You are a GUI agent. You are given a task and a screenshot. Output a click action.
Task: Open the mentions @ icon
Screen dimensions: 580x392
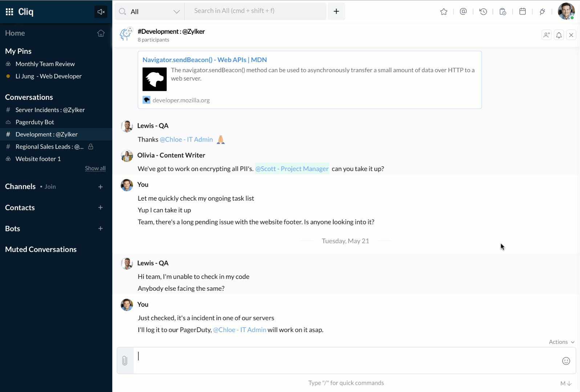[x=463, y=12]
